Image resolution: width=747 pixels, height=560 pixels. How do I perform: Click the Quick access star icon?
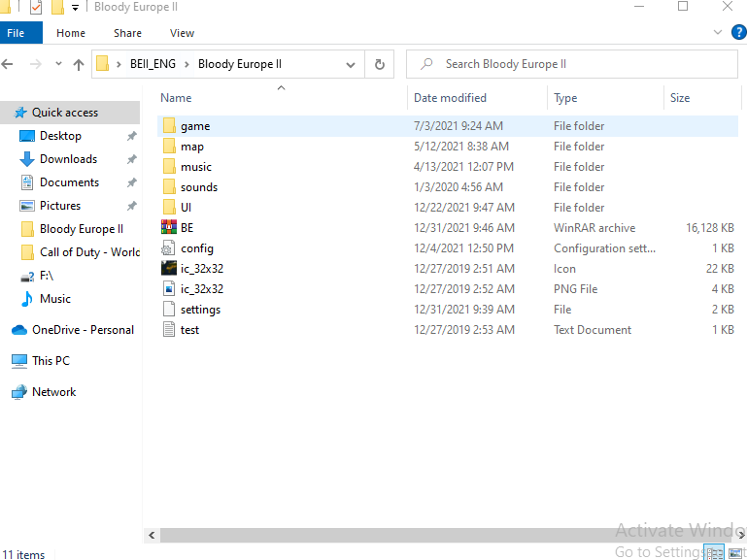click(20, 113)
